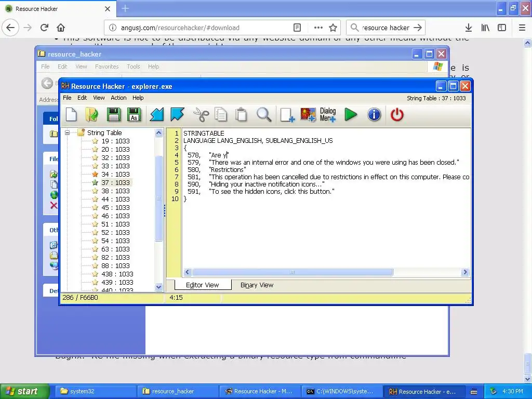
Task: Click the tree vertical scrollbar thumb
Action: [x=159, y=198]
